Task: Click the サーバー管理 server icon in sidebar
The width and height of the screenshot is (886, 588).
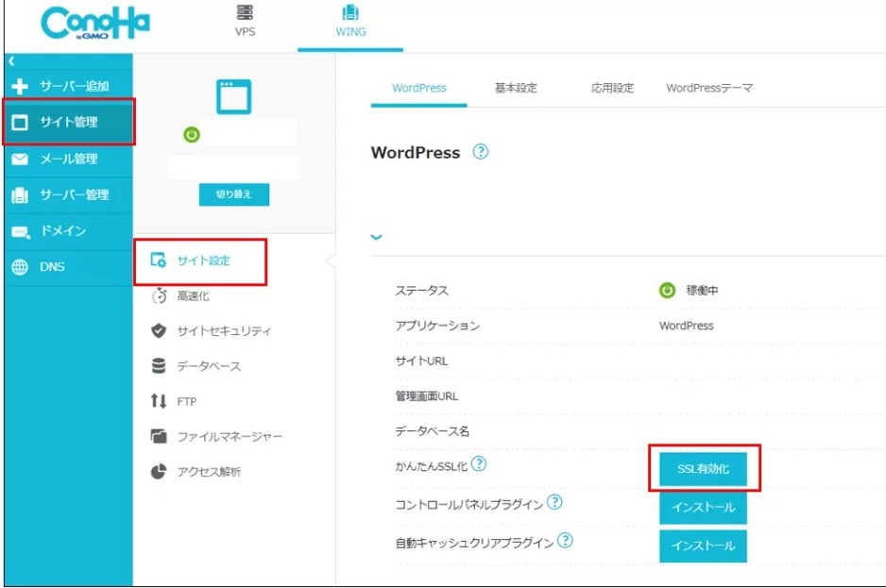Action: [x=20, y=195]
